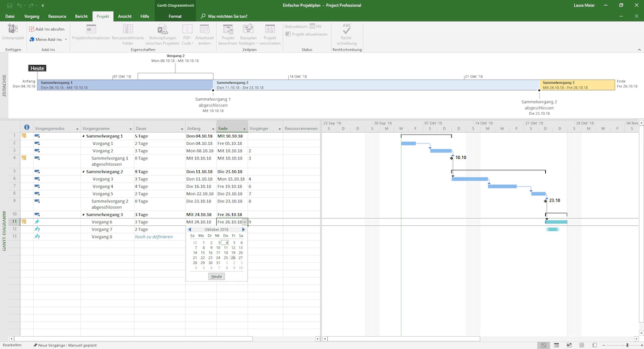Click the Statusdatum calendar icon

point(312,26)
